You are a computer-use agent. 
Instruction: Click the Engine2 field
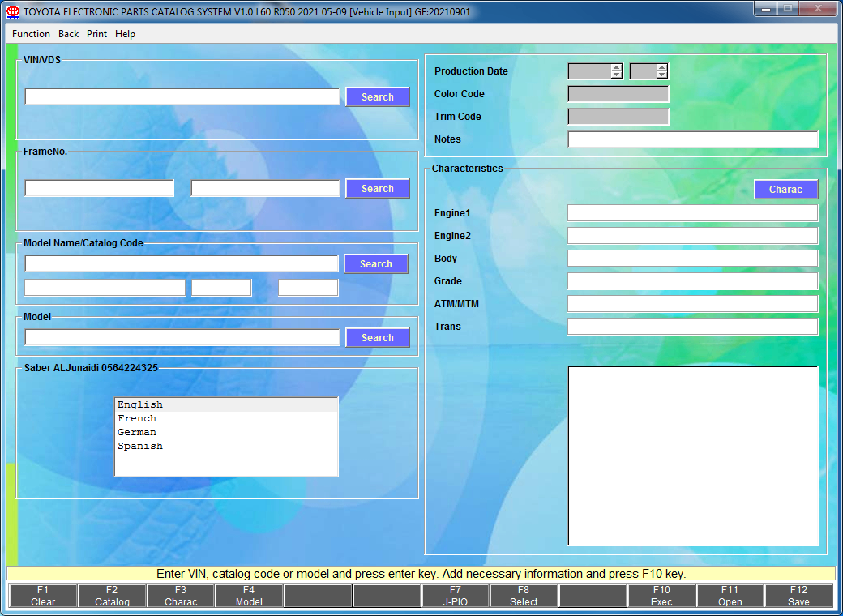[x=693, y=235]
